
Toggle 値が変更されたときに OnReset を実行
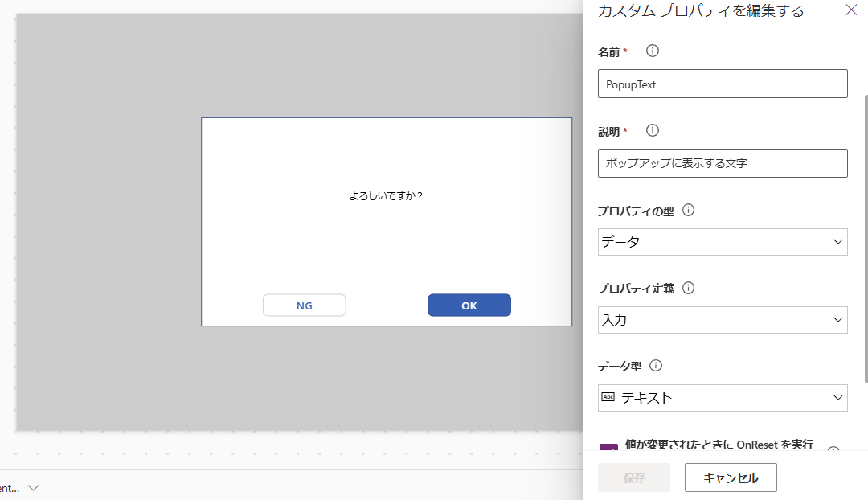tap(608, 447)
